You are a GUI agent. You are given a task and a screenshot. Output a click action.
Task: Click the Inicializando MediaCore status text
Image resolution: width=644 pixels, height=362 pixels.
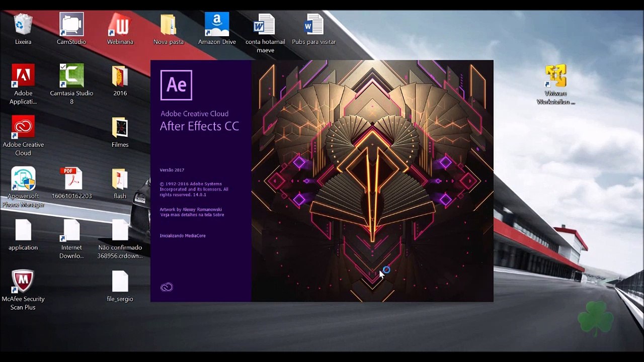pyautogui.click(x=183, y=235)
